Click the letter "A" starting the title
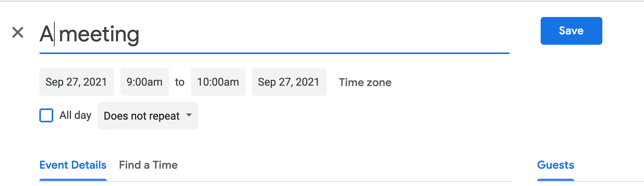The width and height of the screenshot is (644, 186). click(46, 34)
